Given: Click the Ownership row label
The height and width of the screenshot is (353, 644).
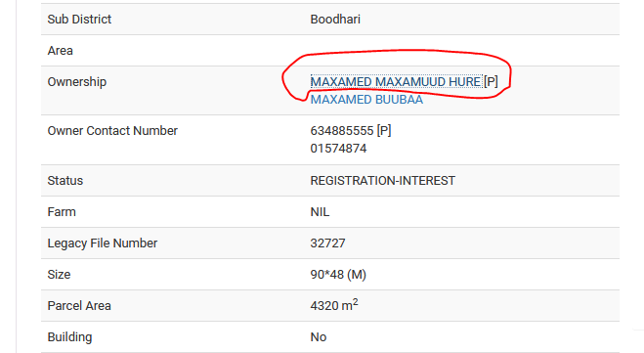Looking at the screenshot, I should point(77,82).
